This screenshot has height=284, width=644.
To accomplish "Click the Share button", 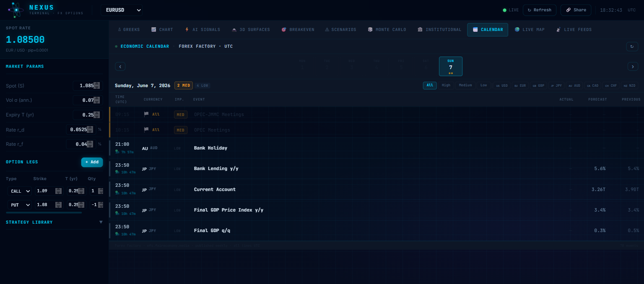I will click(x=576, y=10).
